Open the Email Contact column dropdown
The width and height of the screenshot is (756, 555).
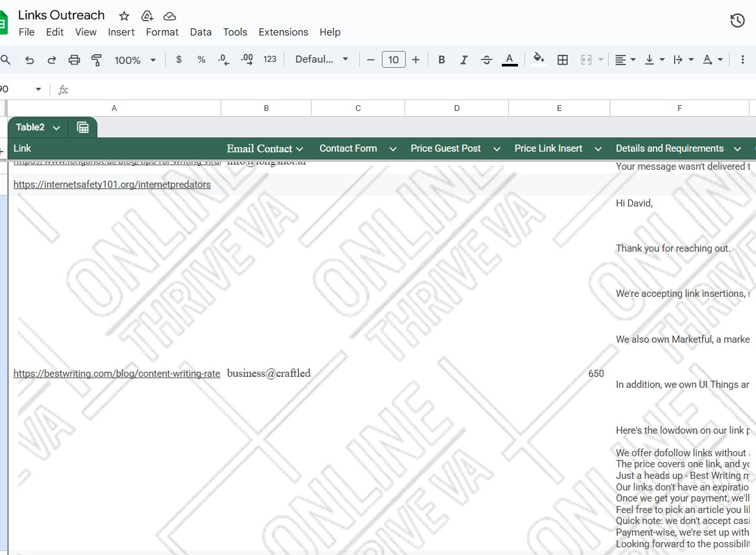(x=301, y=148)
